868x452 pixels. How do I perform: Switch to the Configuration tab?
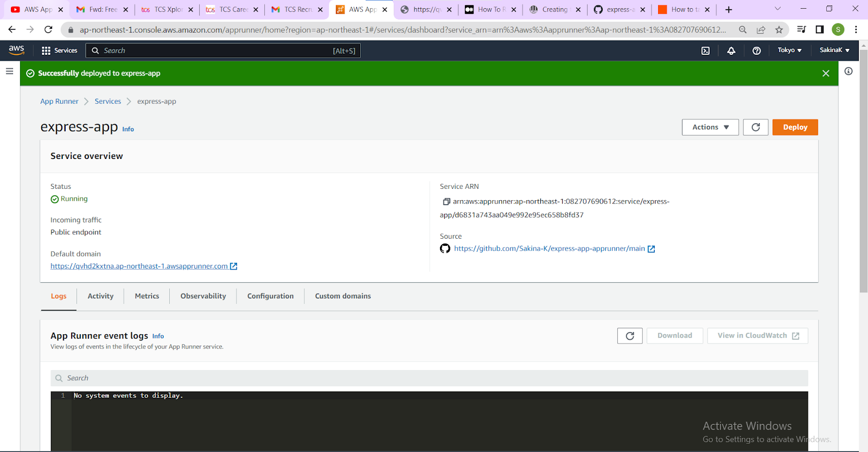[x=270, y=296]
